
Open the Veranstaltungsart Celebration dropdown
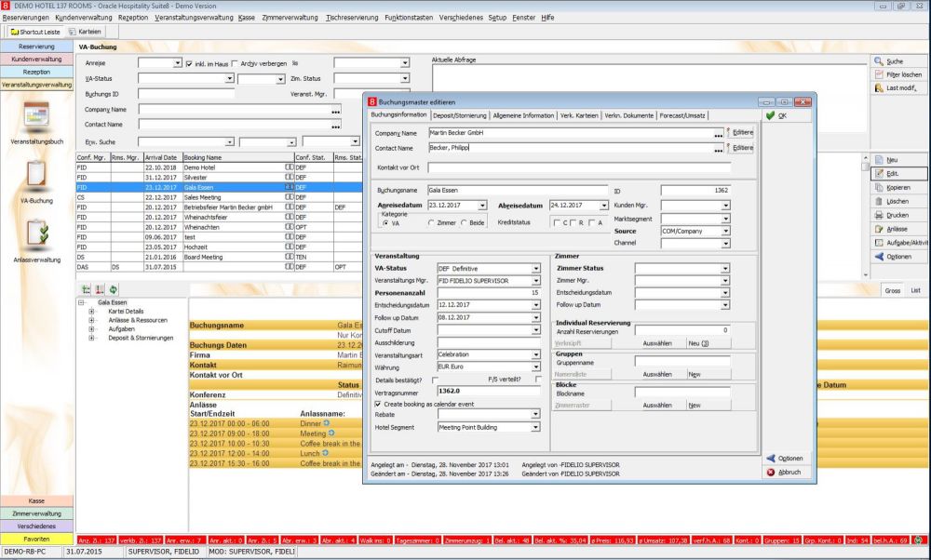[x=535, y=354]
